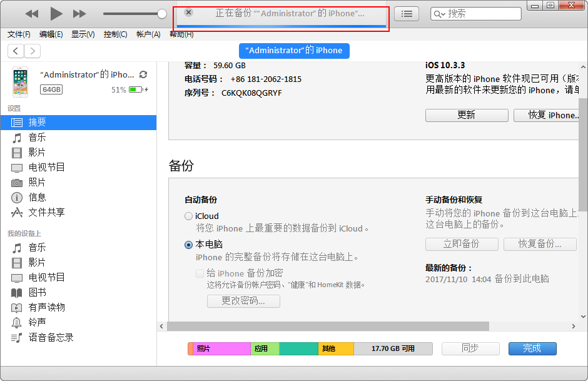The image size is (588, 381).
Task: Click phone number +86 181-2062-1815
Action: (x=266, y=79)
